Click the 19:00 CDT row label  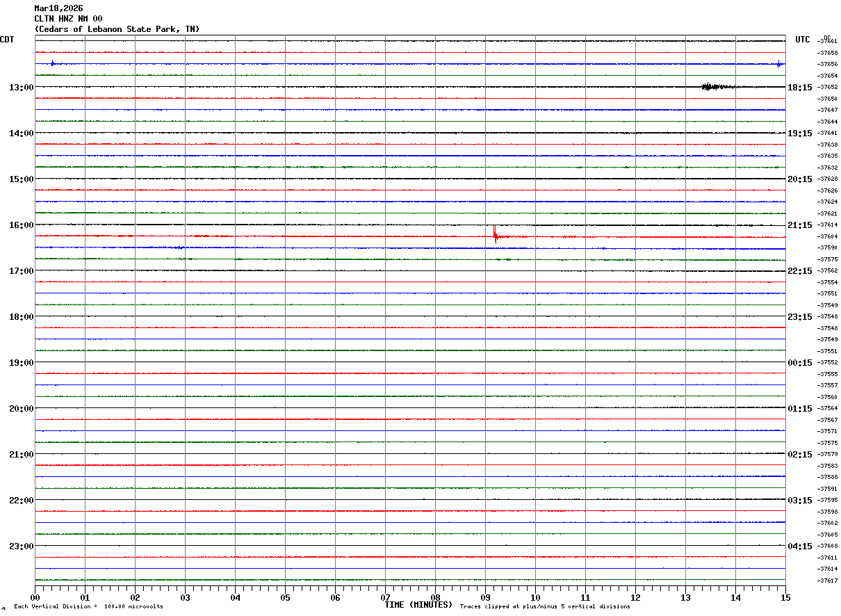(21, 363)
